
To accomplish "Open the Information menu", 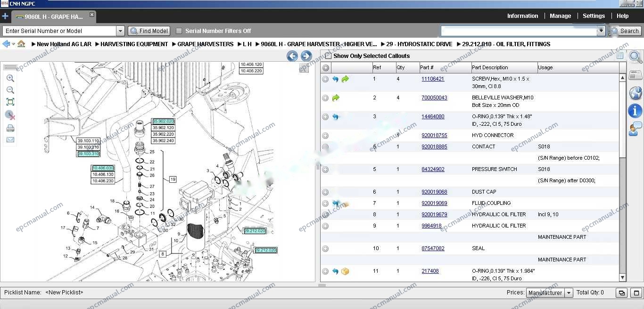I will 522,16.
